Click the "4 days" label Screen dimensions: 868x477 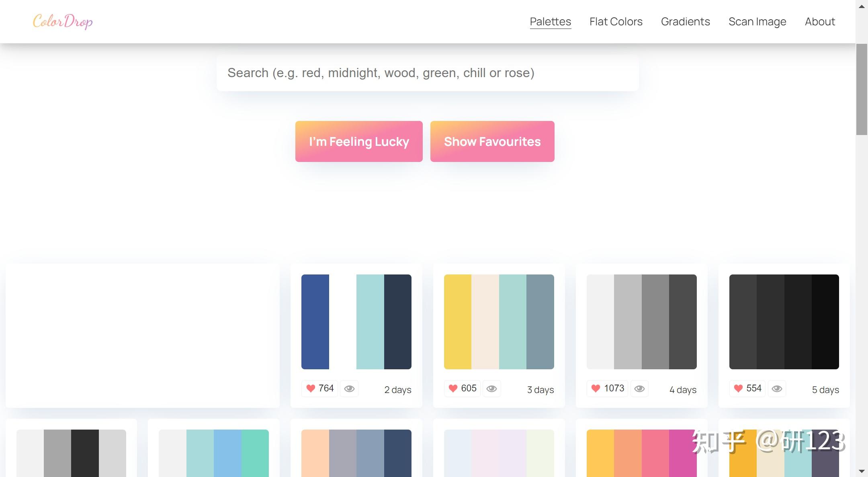coord(683,389)
